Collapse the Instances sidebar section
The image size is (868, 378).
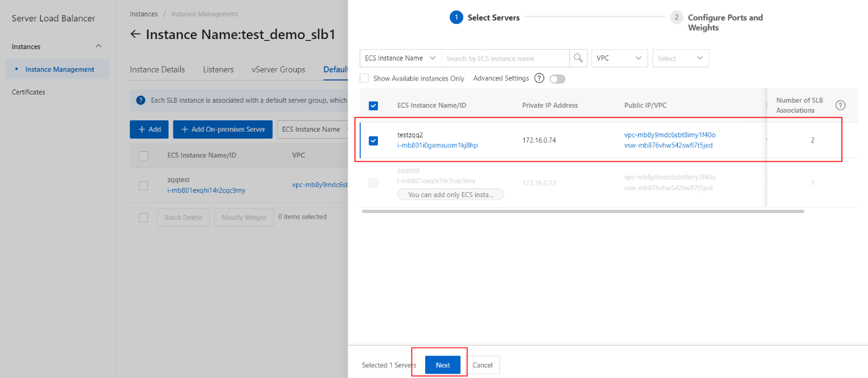pos(98,47)
